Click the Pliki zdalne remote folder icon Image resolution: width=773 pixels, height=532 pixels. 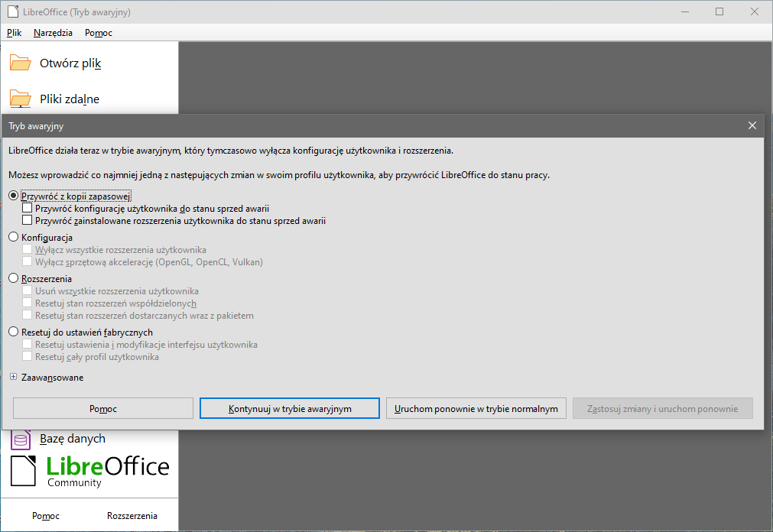[x=20, y=99]
